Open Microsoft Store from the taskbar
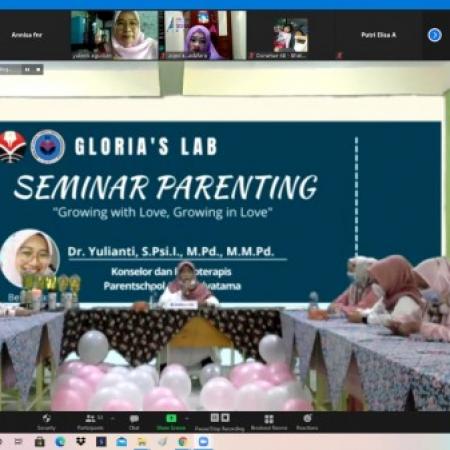450x450 pixels. pyautogui.click(x=40, y=442)
